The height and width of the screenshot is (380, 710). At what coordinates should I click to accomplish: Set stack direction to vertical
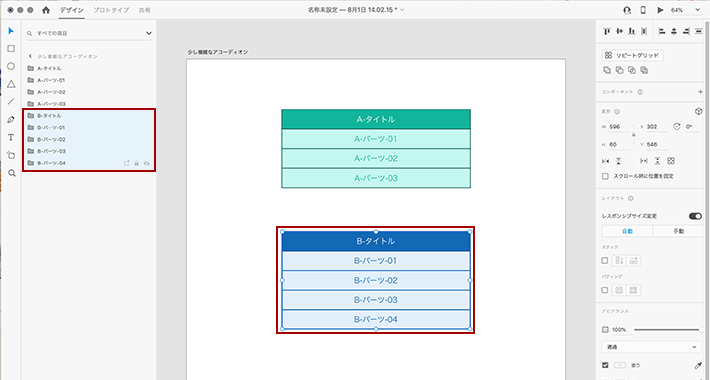click(x=619, y=260)
